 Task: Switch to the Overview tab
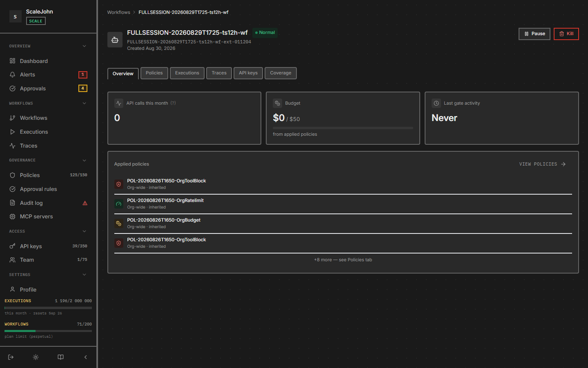coord(123,74)
